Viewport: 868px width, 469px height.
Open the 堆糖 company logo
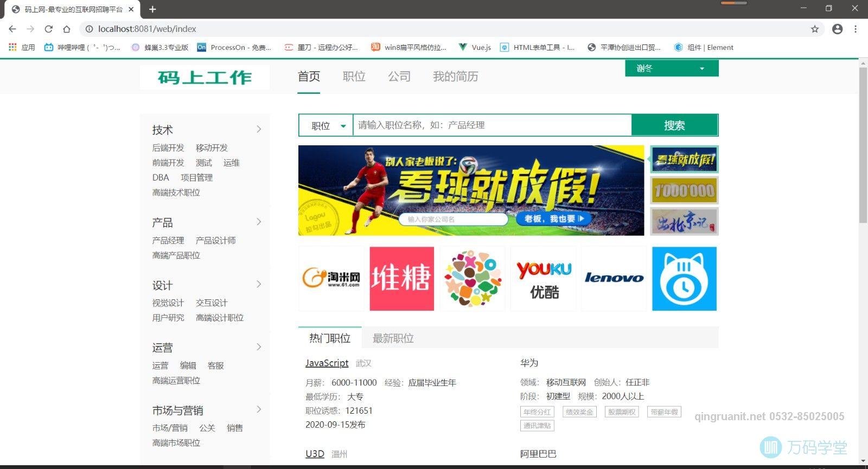click(x=401, y=279)
